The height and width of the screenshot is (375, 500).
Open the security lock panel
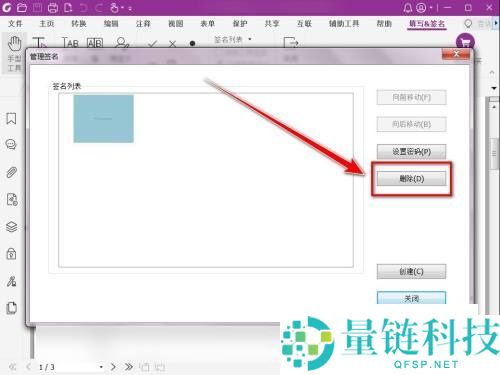[x=11, y=254]
